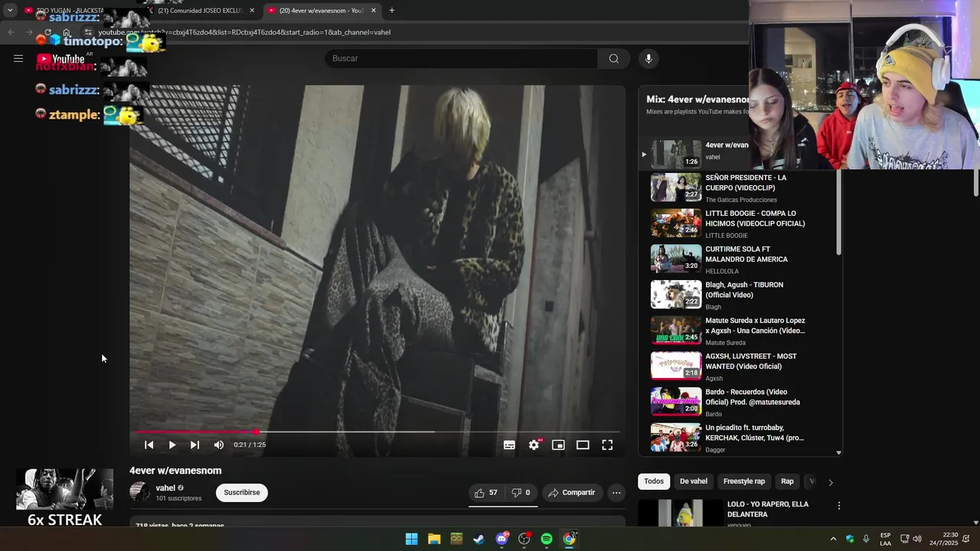Screen dimensions: 980x551
Task: Open the player settings gear
Action: coord(534,445)
